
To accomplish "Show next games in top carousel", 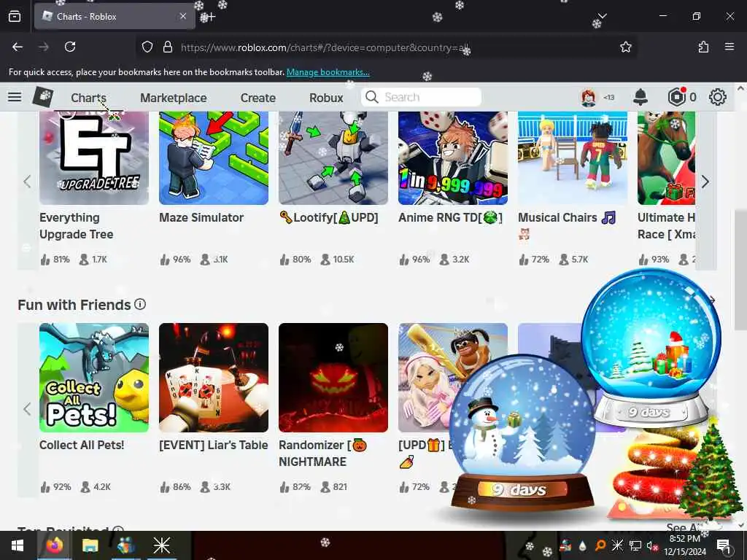I will point(705,182).
